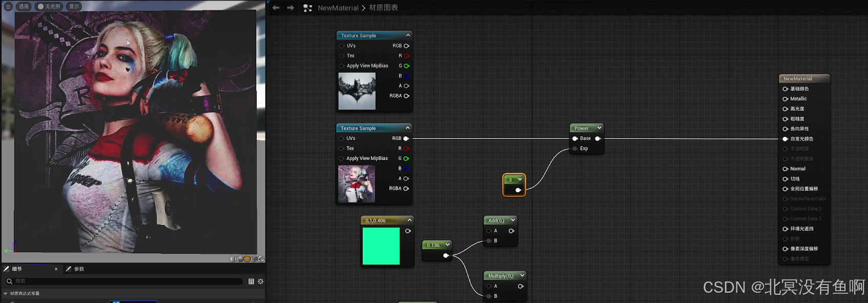Click the Multiply node B input pin
This screenshot has width=868, height=303.
(x=489, y=296)
